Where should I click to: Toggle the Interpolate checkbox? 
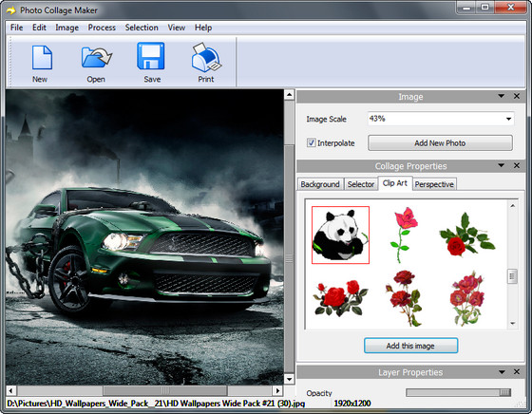(x=312, y=142)
